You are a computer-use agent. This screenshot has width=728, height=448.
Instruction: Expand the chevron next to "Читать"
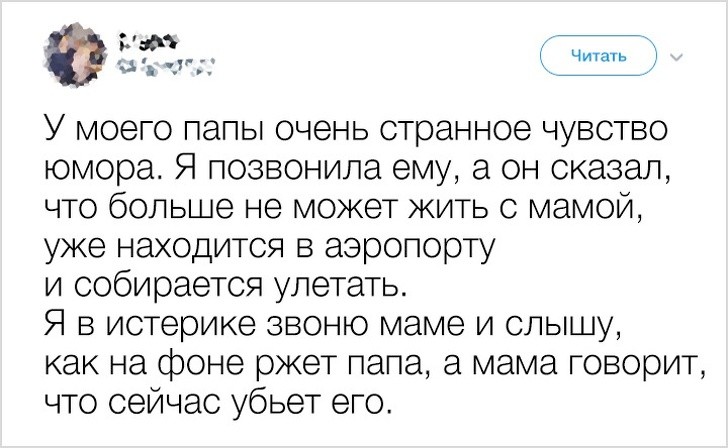(674, 57)
